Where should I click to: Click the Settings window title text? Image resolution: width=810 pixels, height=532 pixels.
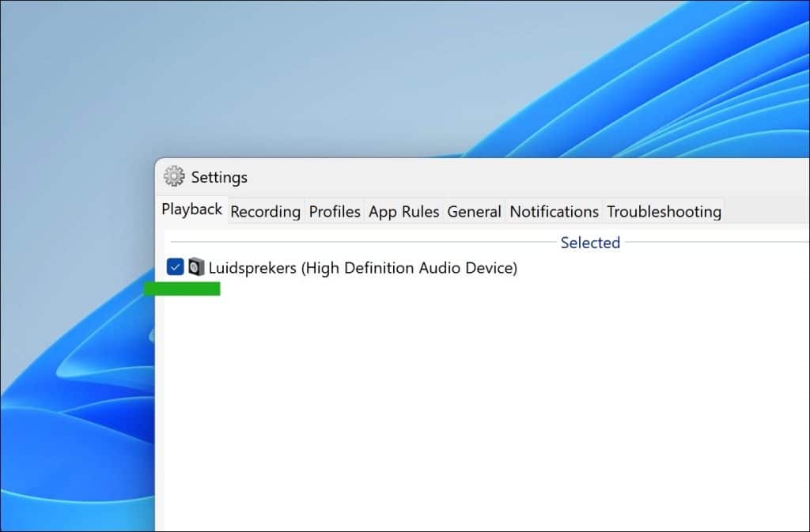pyautogui.click(x=219, y=177)
